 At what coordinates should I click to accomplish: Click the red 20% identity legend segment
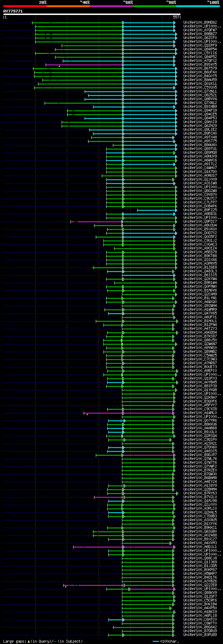[x=25, y=6]
